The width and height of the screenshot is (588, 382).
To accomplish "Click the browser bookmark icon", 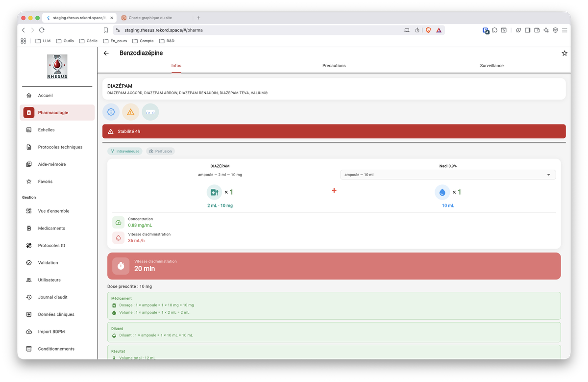I will pos(105,30).
